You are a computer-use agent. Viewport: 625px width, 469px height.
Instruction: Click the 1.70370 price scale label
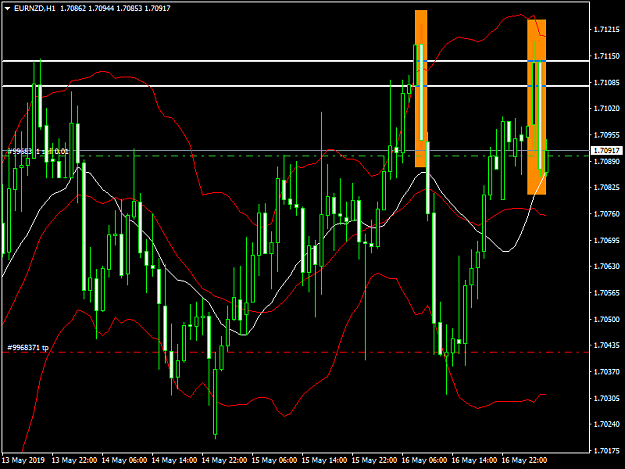(x=607, y=372)
